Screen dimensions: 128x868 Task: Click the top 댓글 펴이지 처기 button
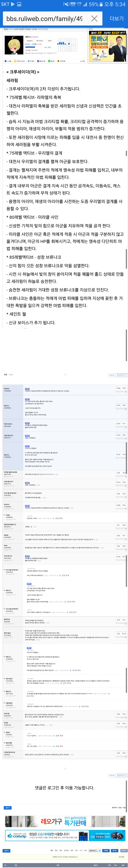click(122, 375)
